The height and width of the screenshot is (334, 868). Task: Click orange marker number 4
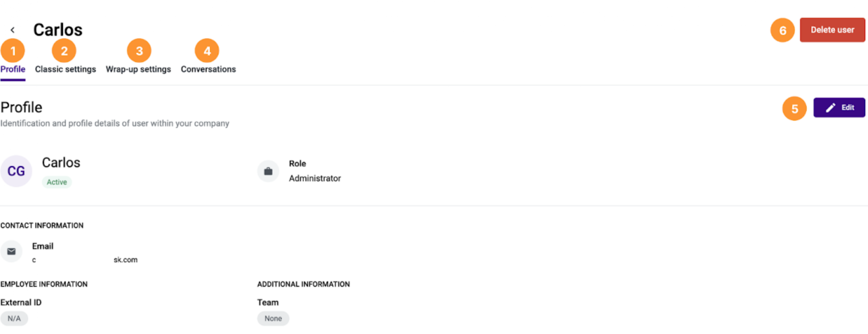pyautogui.click(x=207, y=51)
